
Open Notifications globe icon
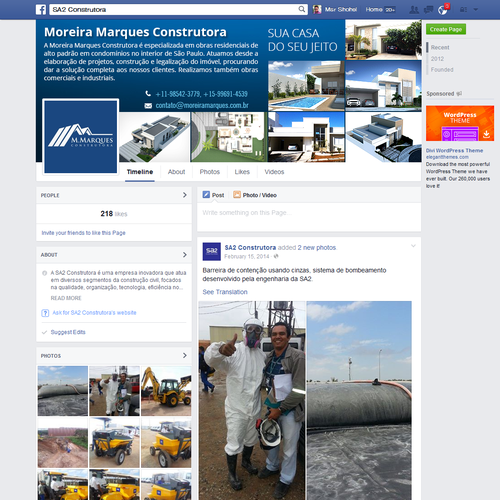point(443,10)
